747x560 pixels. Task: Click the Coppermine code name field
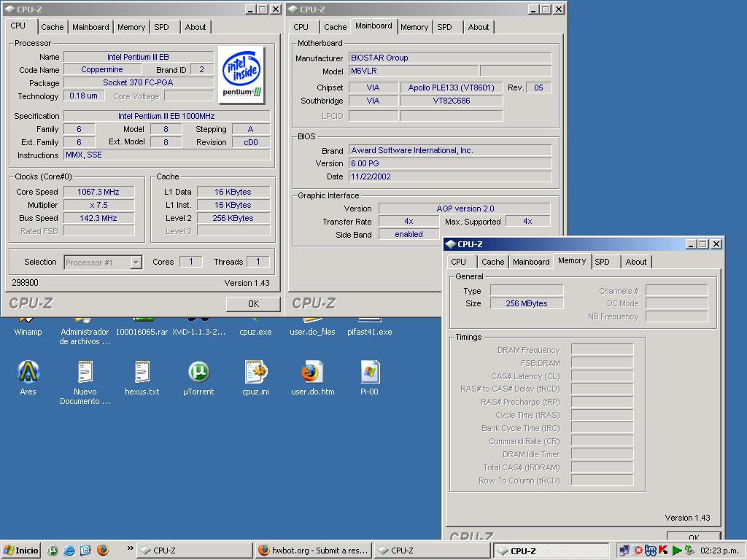(102, 69)
